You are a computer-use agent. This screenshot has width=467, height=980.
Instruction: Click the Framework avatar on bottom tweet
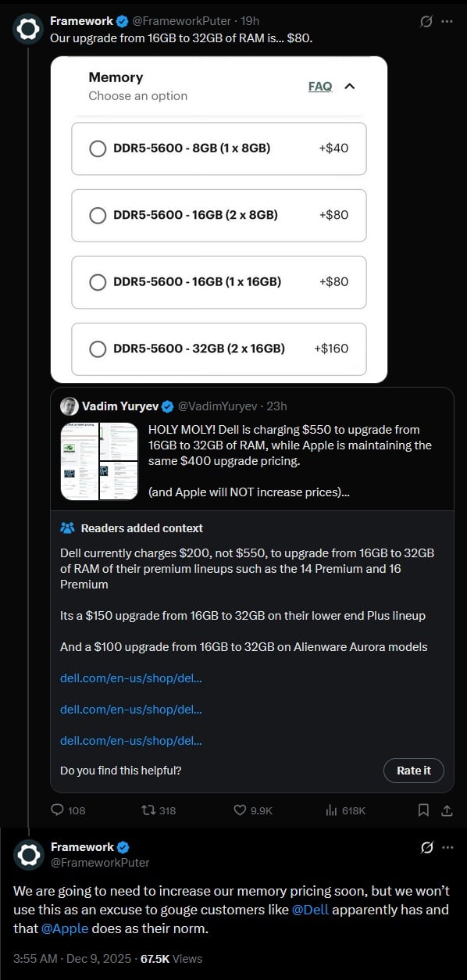pos(29,854)
